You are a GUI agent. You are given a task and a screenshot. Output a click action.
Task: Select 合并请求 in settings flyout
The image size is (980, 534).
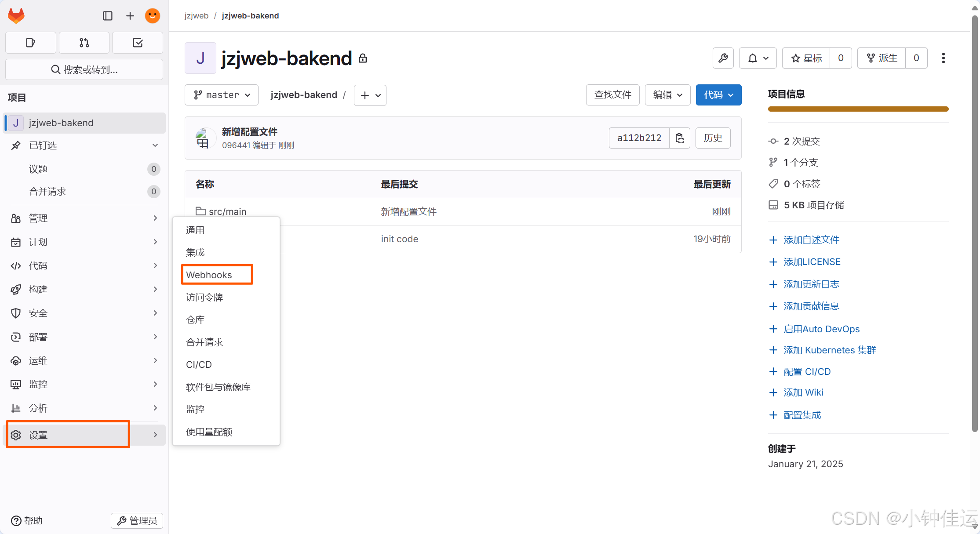pos(226,342)
